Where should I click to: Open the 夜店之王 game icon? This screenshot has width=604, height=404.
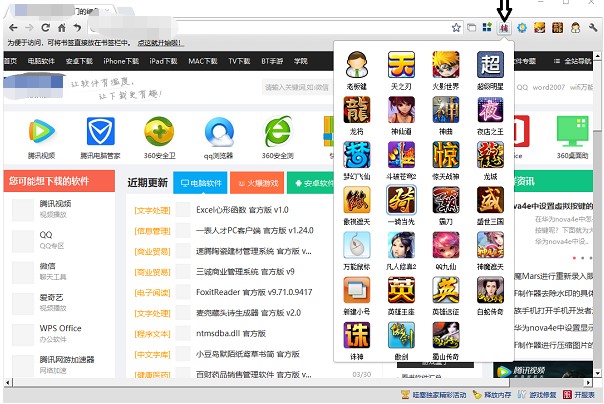click(490, 110)
